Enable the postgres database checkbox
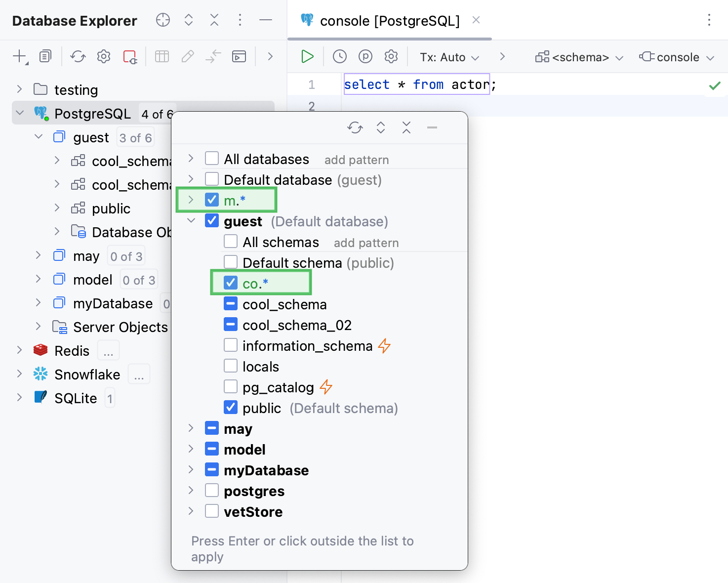The height and width of the screenshot is (583, 728). pyautogui.click(x=212, y=490)
